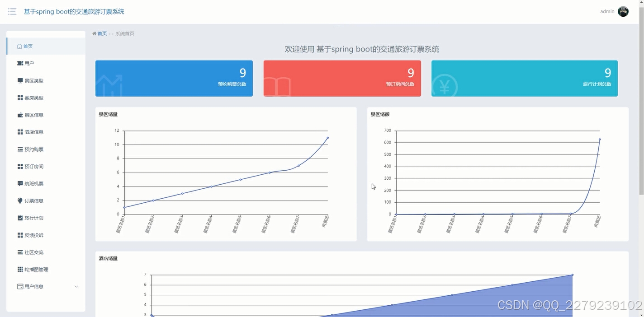
Task: Open 社区交流 in the sidebar
Action: click(46, 252)
